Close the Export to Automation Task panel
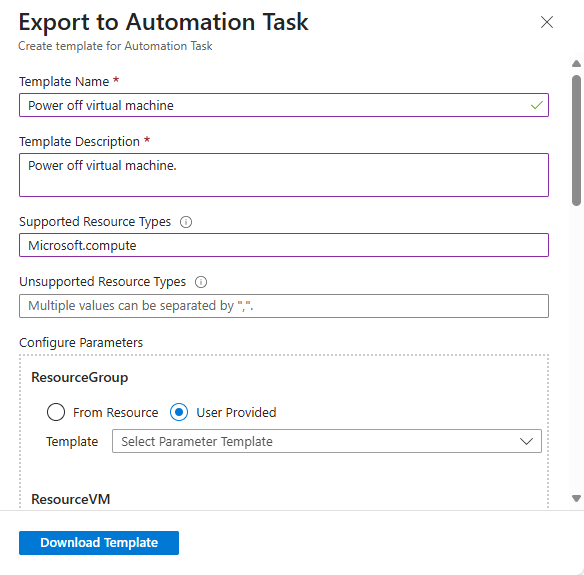584x575 pixels. tap(546, 22)
